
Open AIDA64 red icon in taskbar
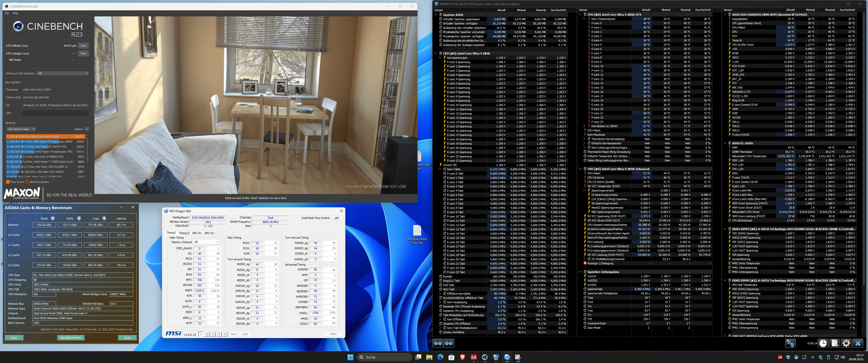pyautogui.click(x=474, y=357)
